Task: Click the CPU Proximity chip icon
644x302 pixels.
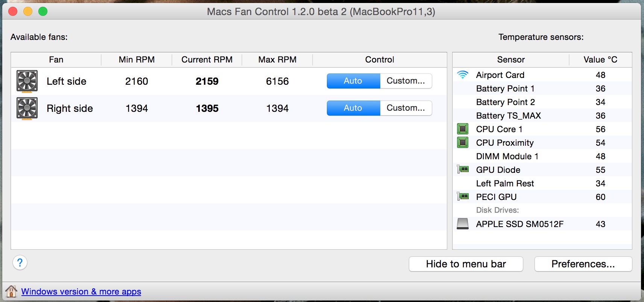Action: [463, 142]
